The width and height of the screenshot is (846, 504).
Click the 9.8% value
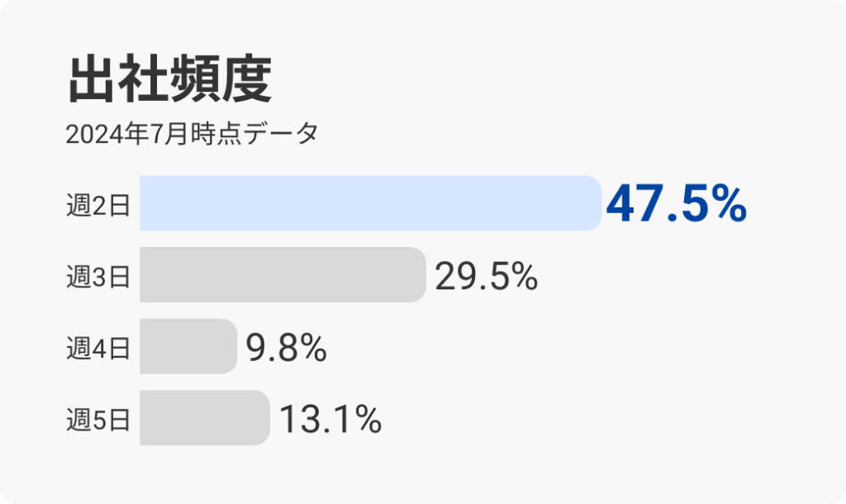point(287,348)
